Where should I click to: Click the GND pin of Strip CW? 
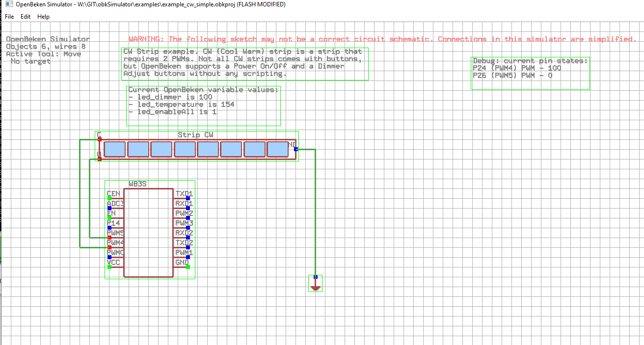(x=296, y=149)
